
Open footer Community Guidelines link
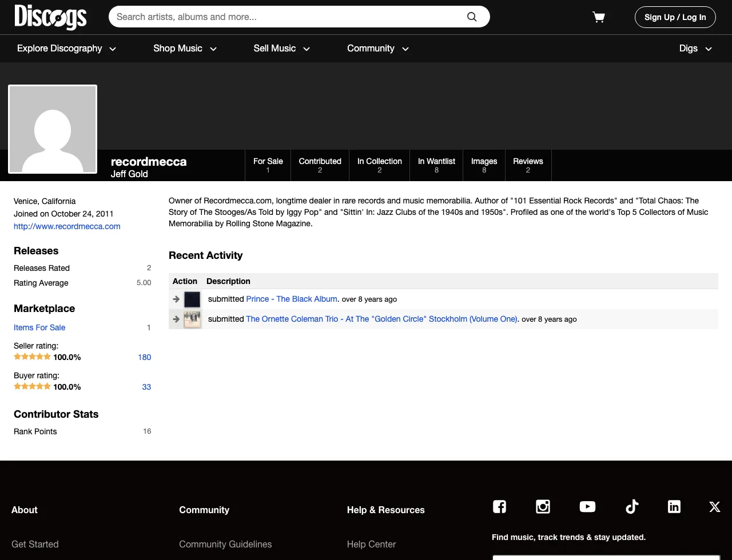225,544
